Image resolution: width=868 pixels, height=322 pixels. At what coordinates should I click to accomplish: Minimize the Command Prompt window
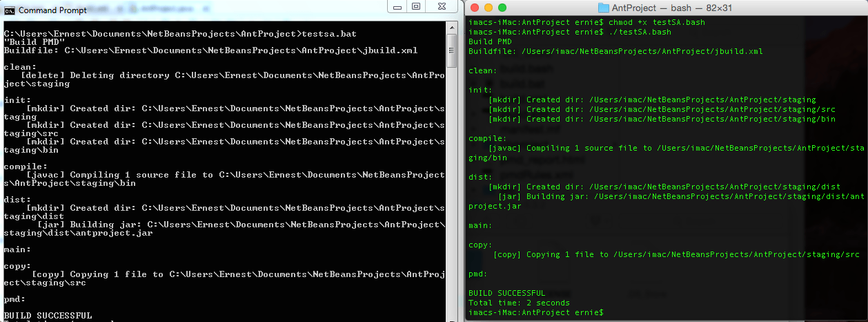click(x=396, y=7)
